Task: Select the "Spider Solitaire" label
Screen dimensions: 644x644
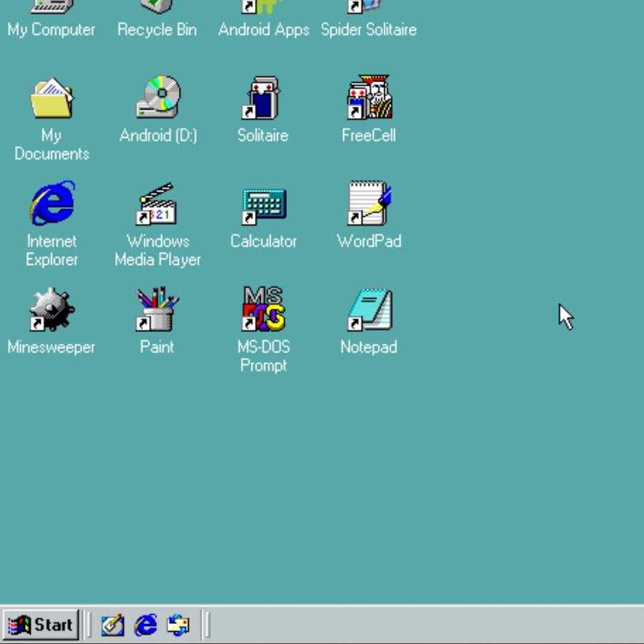Action: (369, 30)
